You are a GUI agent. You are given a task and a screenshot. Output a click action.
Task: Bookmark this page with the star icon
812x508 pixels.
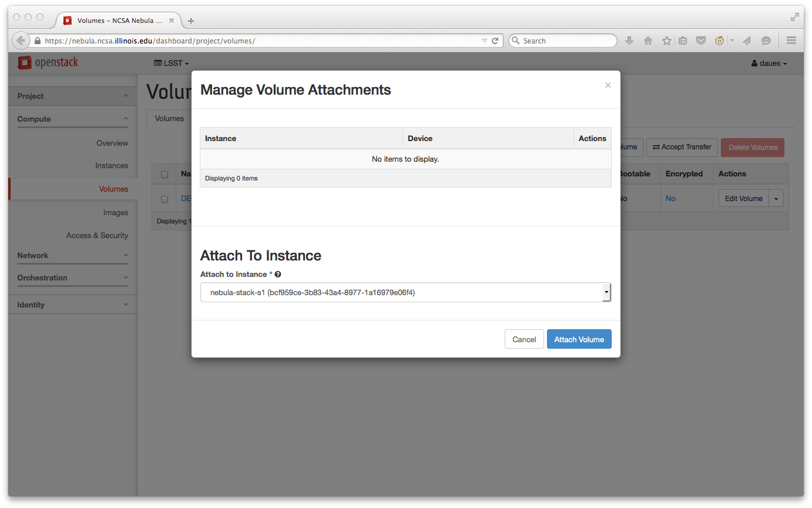(667, 41)
